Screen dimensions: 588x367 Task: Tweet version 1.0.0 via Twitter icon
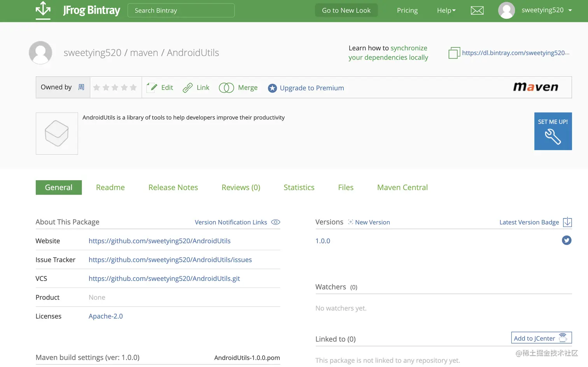567,241
